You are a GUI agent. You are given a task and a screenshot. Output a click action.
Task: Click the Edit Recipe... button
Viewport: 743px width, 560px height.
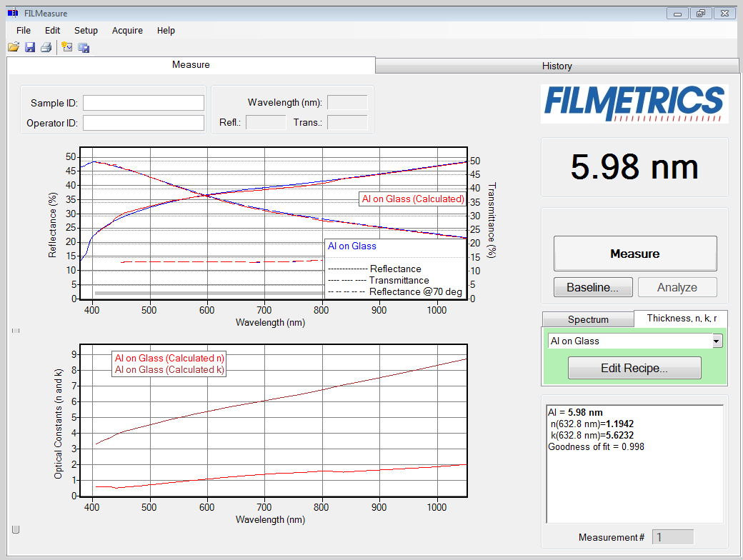pos(634,368)
